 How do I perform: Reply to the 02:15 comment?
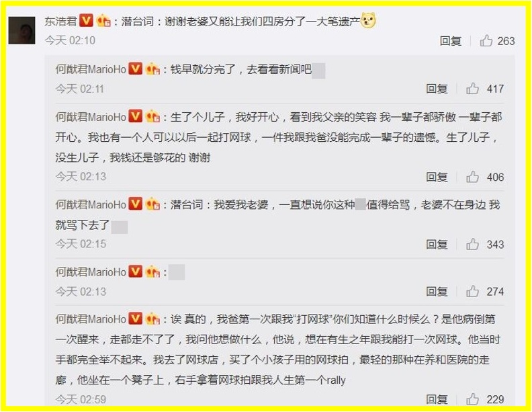click(x=437, y=245)
